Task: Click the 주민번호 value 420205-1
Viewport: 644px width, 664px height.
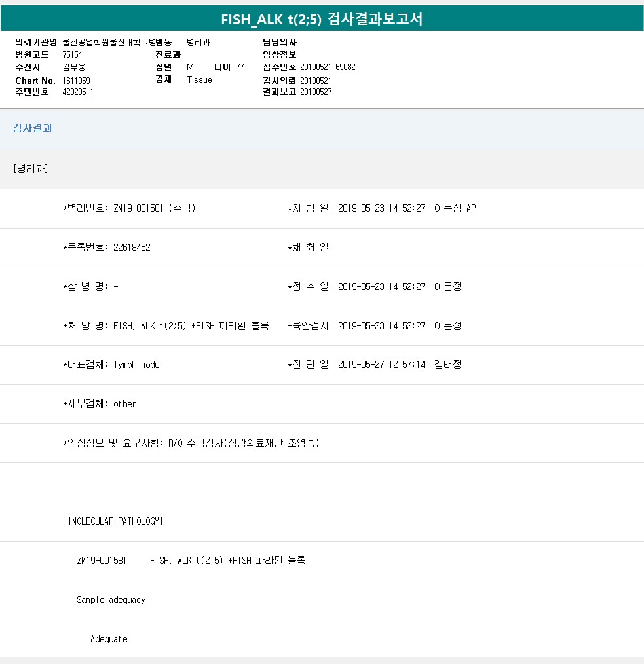Action: pyautogui.click(x=78, y=92)
